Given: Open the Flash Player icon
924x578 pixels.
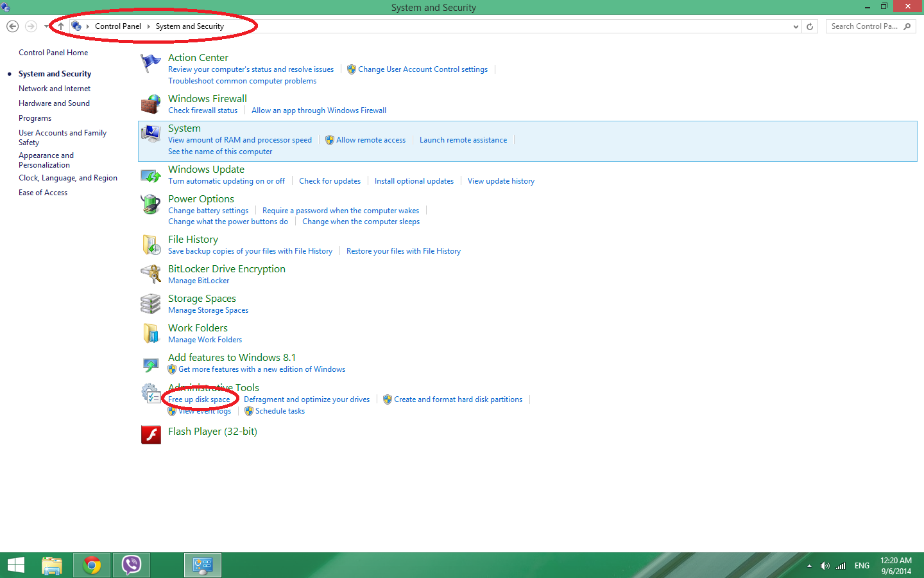Looking at the screenshot, I should [151, 435].
